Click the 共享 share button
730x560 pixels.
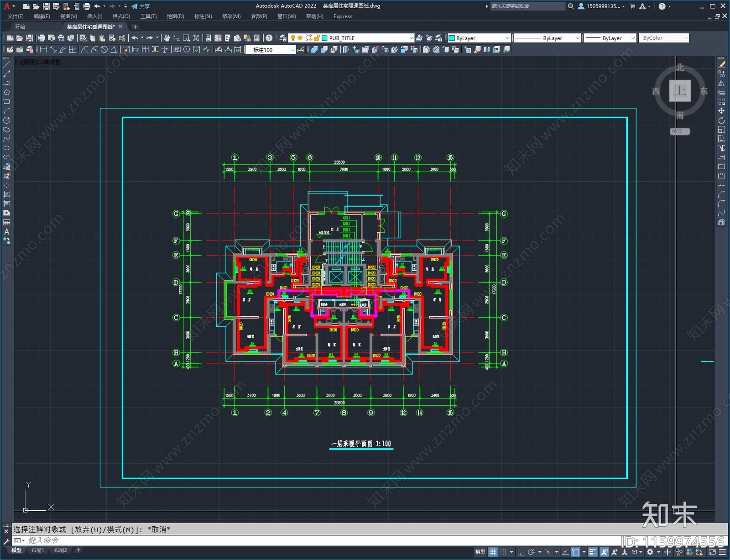[141, 6]
